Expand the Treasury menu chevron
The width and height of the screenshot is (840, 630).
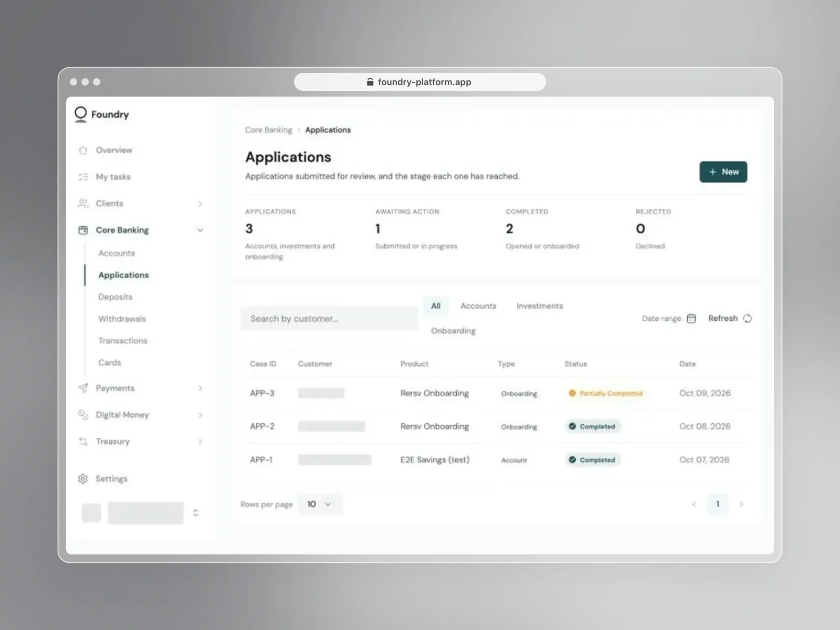(200, 442)
